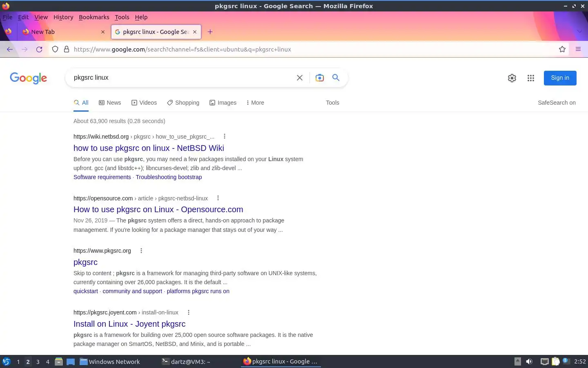
Task: Search by image using the camera icon
Action: pyautogui.click(x=320, y=78)
